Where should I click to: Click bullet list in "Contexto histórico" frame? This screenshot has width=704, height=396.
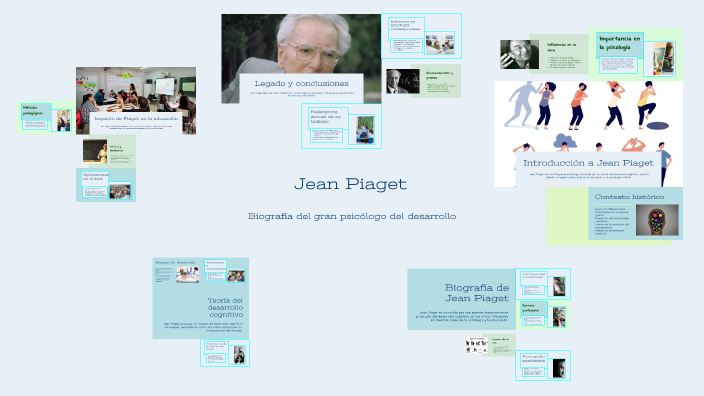pos(612,221)
